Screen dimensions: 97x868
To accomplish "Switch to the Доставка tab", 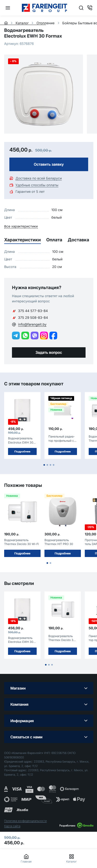I will point(78,240).
